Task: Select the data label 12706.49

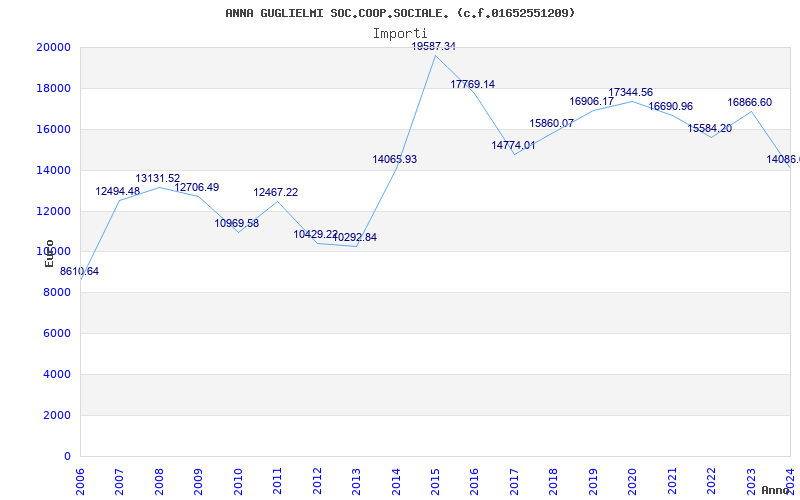Action: click(197, 187)
